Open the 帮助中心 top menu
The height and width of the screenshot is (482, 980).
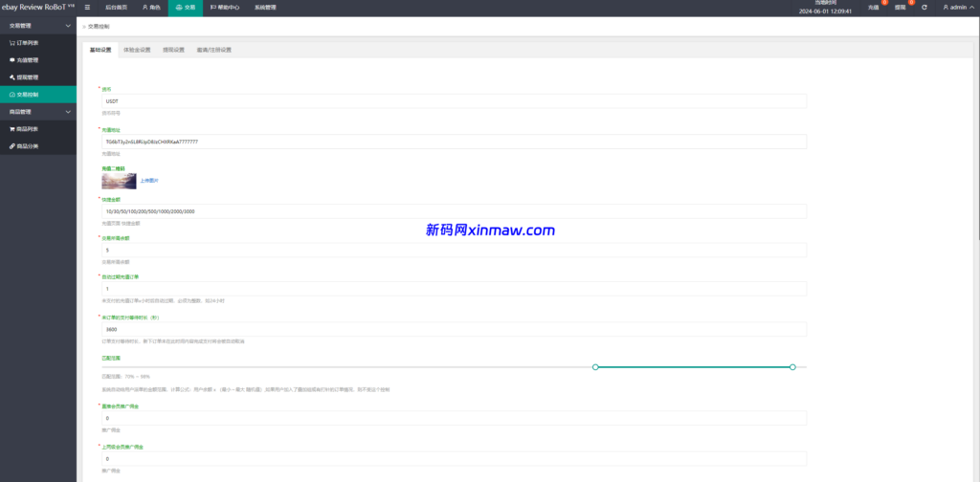(x=225, y=8)
